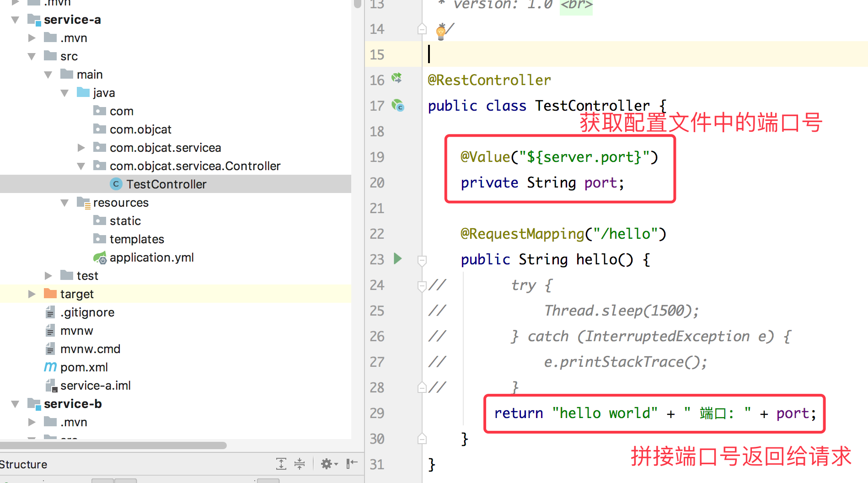The width and height of the screenshot is (868, 483).
Task: Click the mvnw.cmd file icon
Action: tap(50, 349)
